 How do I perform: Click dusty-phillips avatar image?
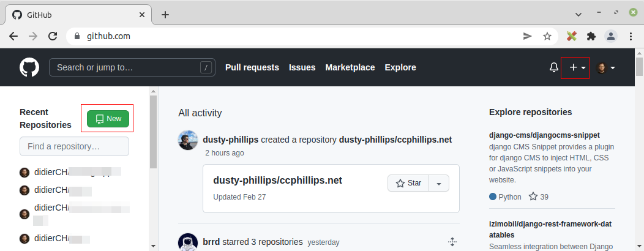coord(188,140)
